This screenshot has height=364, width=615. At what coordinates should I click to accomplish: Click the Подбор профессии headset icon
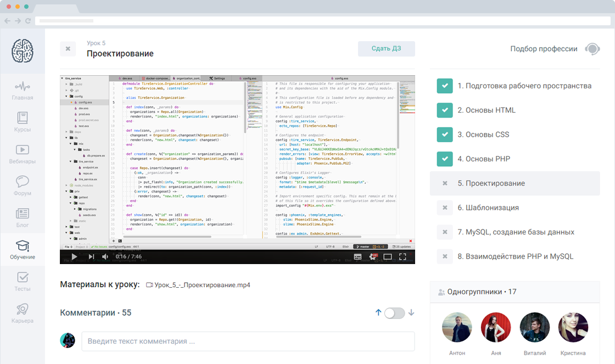(x=592, y=49)
